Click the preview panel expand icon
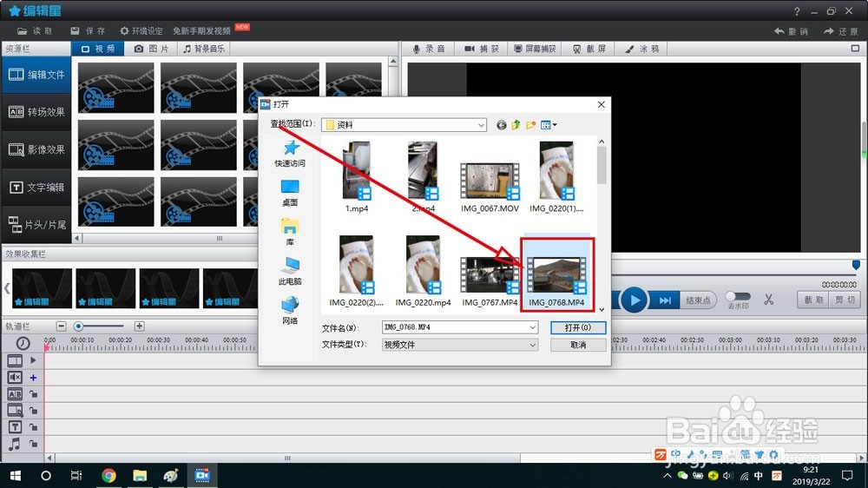The width and height of the screenshot is (868, 488). [855, 49]
